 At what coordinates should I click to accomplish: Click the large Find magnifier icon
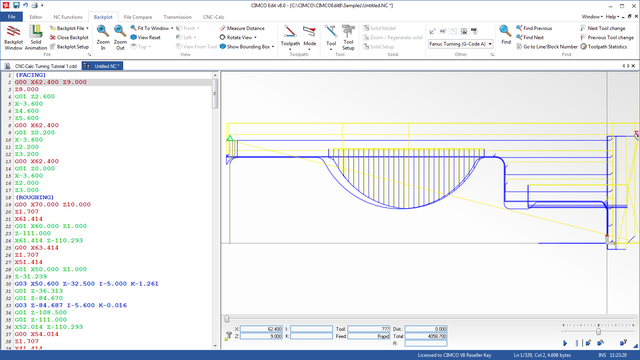point(506,34)
